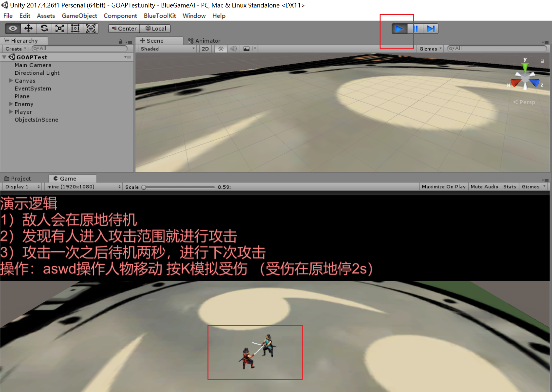The width and height of the screenshot is (552, 392).
Task: Expand the Enemy object in Hierarchy
Action: 11,104
